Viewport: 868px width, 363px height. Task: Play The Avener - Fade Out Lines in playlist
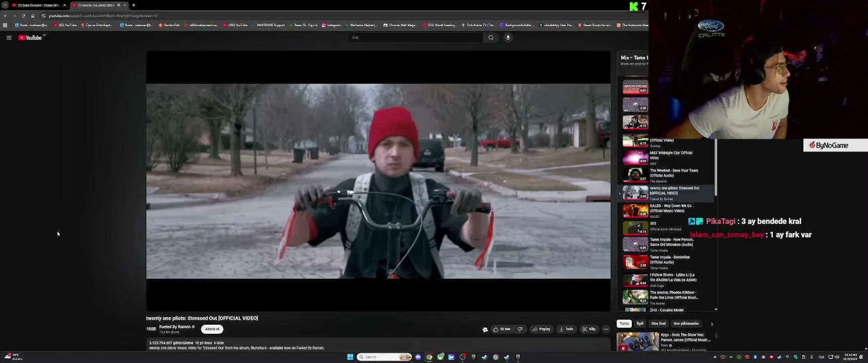click(666, 297)
